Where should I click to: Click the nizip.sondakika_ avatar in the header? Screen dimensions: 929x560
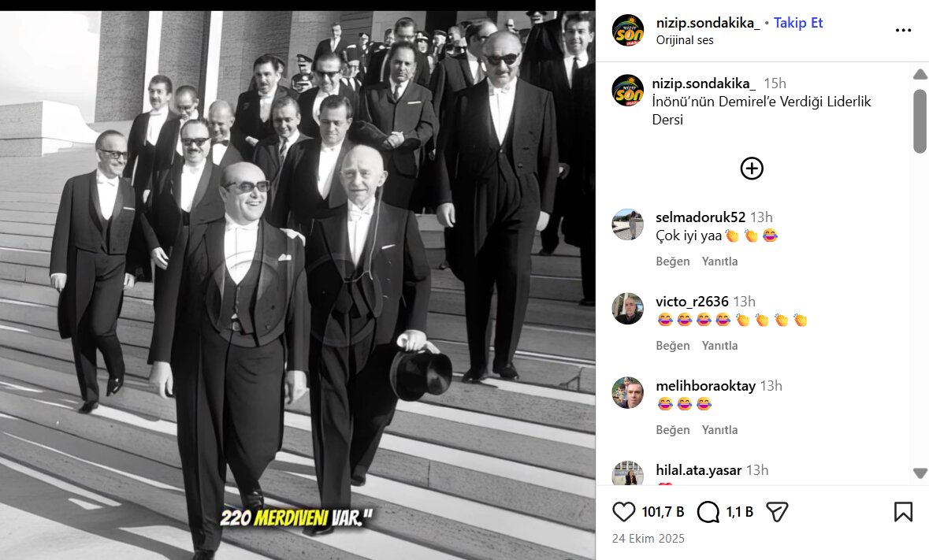pyautogui.click(x=628, y=31)
